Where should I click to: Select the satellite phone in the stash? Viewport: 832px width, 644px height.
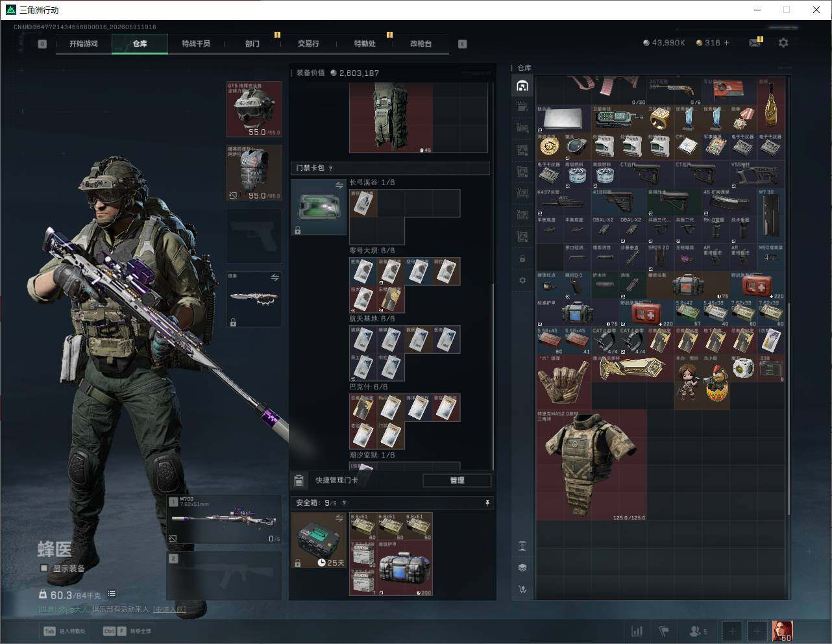coord(619,119)
